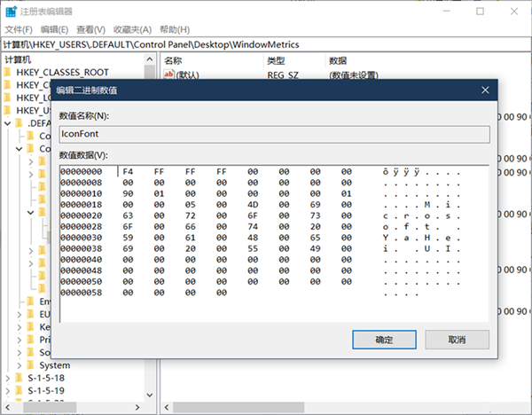Click the F4 byte in hex data

tap(128, 171)
